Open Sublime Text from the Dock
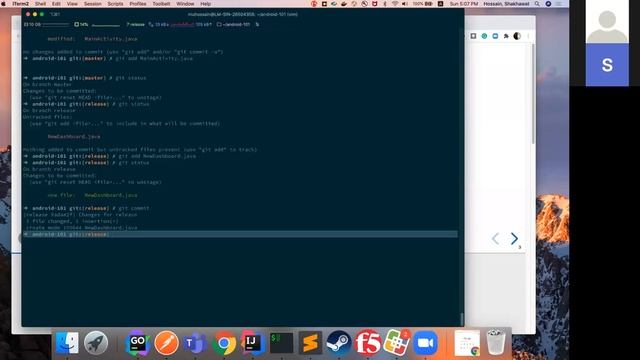 click(310, 342)
